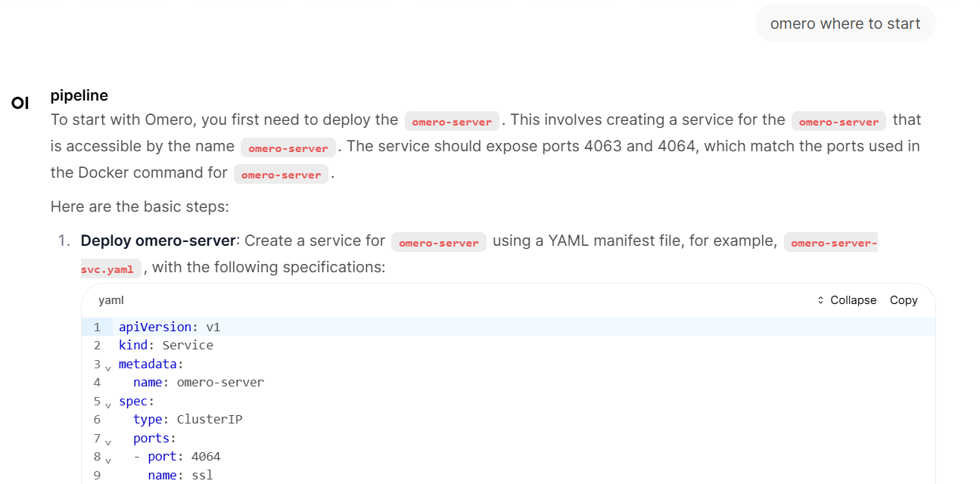Screen dimensions: 980x484
Task: Click the bold 'Deploy omero-server' step heading
Action: point(157,241)
